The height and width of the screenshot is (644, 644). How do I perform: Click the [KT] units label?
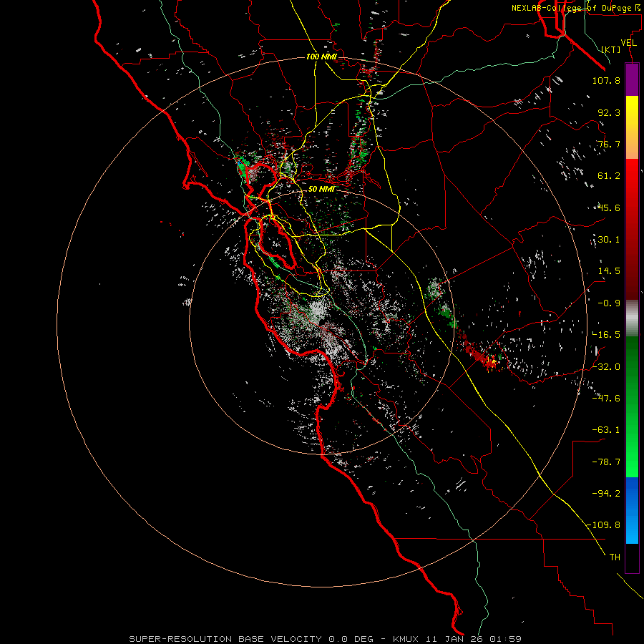pos(611,49)
